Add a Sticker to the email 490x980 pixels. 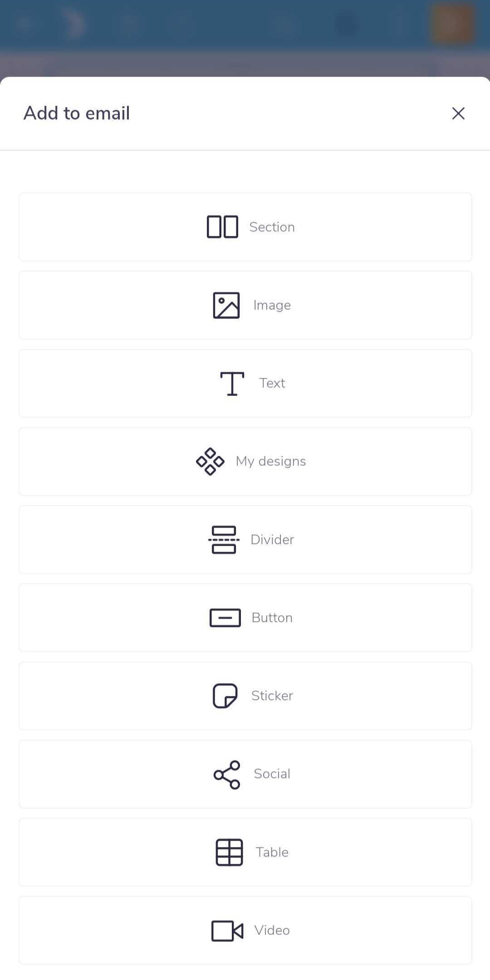pyautogui.click(x=245, y=696)
